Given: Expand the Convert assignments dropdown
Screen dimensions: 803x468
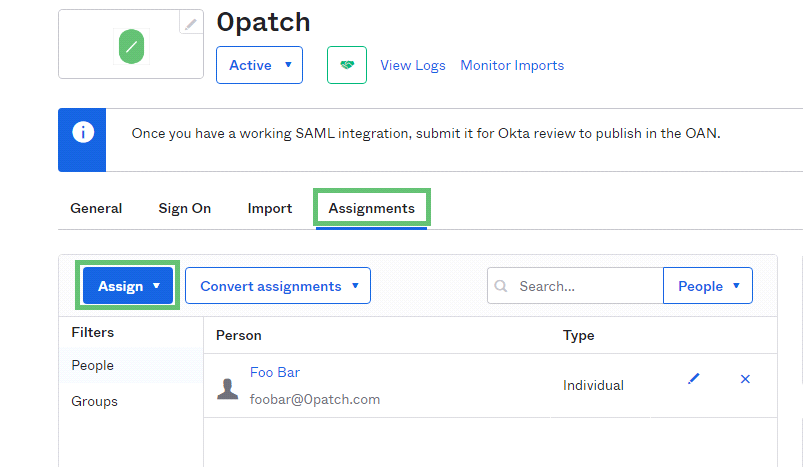Looking at the screenshot, I should [278, 286].
